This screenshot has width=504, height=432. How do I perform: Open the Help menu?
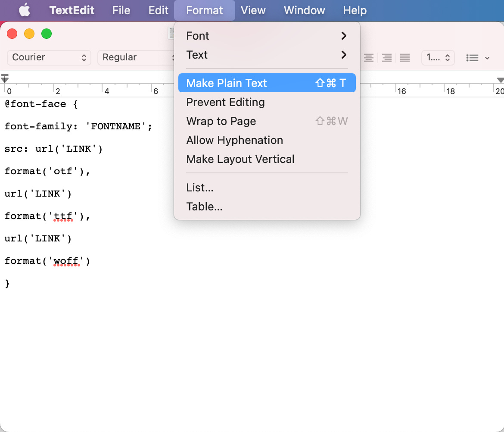click(355, 10)
